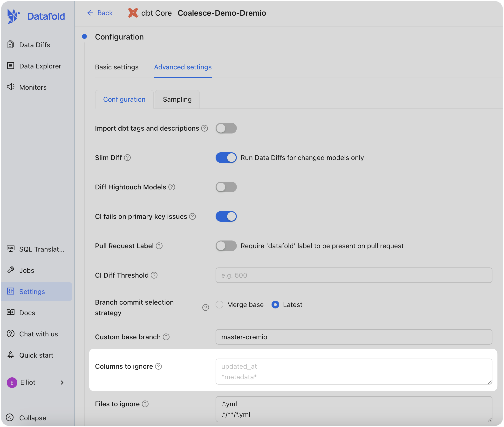
Task: Click the Columns to ignore text area
Action: tap(354, 372)
